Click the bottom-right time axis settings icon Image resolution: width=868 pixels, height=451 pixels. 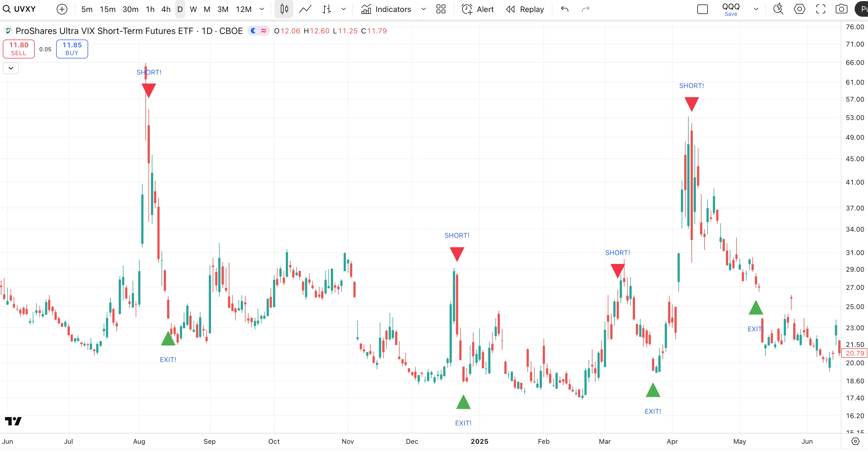855,441
